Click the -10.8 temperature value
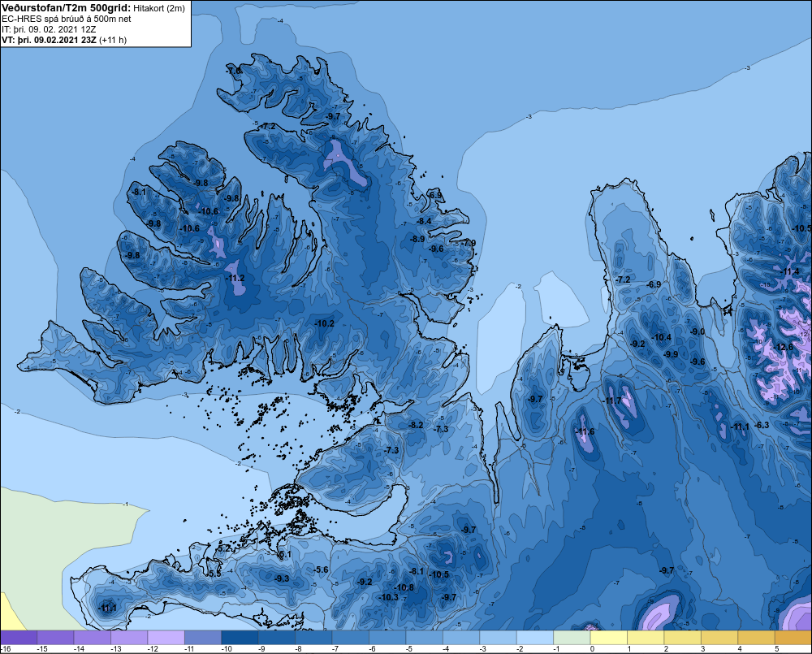Viewport: 812px width, 654px height. click(x=404, y=587)
